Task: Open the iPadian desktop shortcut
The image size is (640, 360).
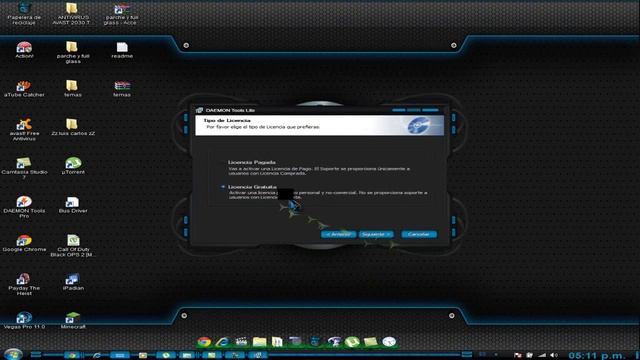Action: click(x=73, y=282)
